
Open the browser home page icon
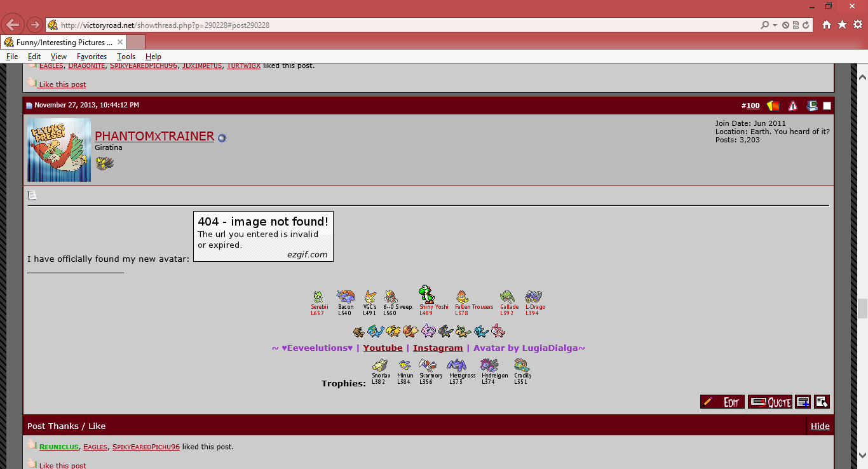pos(827,25)
